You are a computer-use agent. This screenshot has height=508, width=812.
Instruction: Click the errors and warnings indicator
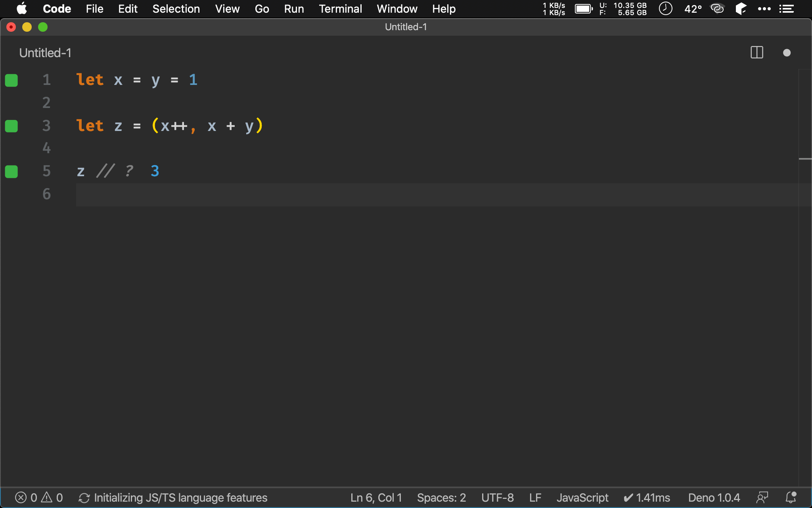coord(39,497)
